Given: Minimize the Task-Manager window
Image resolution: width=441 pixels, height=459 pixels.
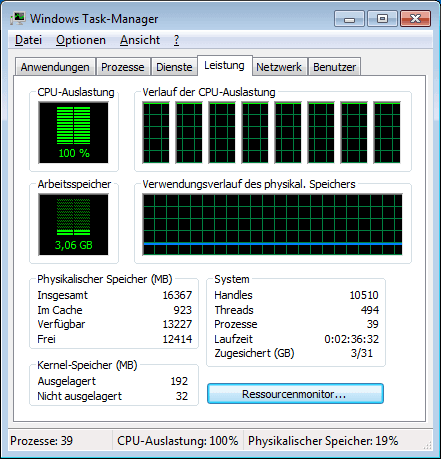Looking at the screenshot, I should [349, 19].
